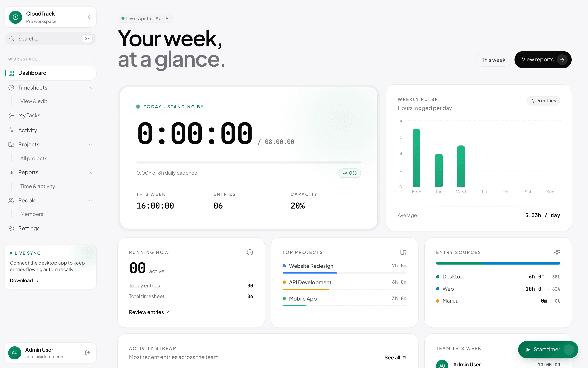Viewport: 588px width, 368px height.
Task: Collapse the People section chevron
Action: [90, 201]
